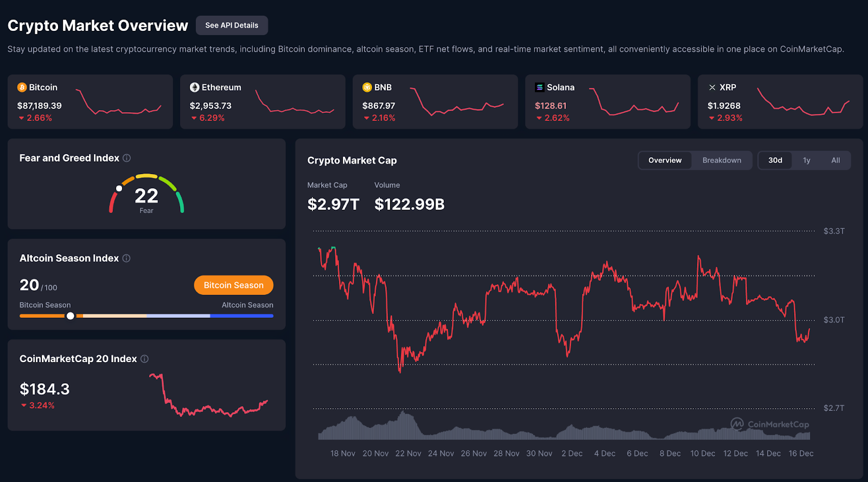Screen dimensions: 868x482
Task: Click the XRP logo icon
Action: [712, 87]
